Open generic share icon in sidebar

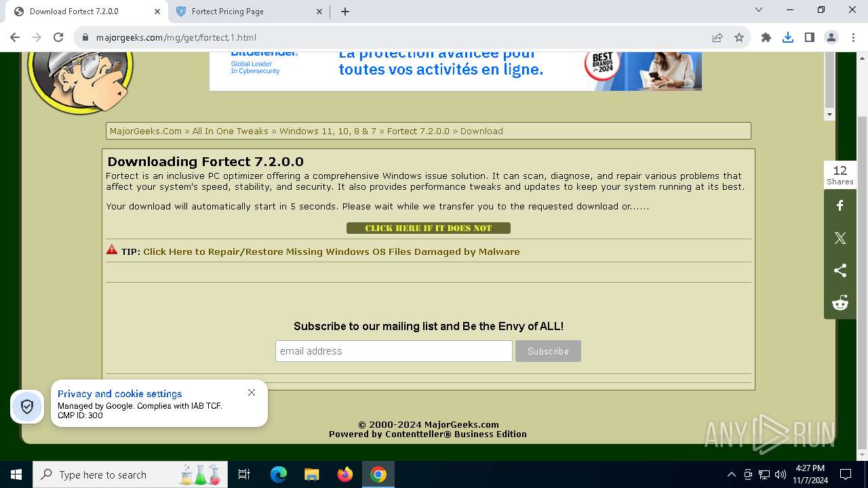[x=840, y=270]
